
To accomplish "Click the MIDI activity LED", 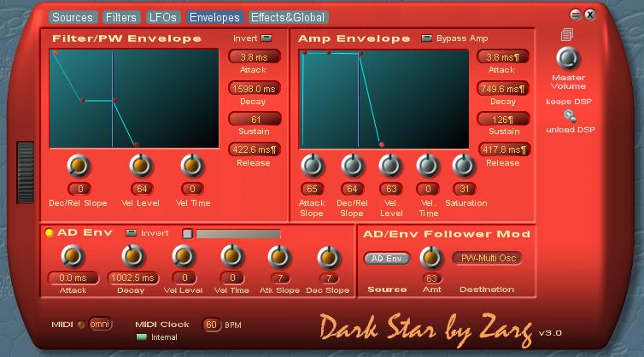I will [81, 325].
